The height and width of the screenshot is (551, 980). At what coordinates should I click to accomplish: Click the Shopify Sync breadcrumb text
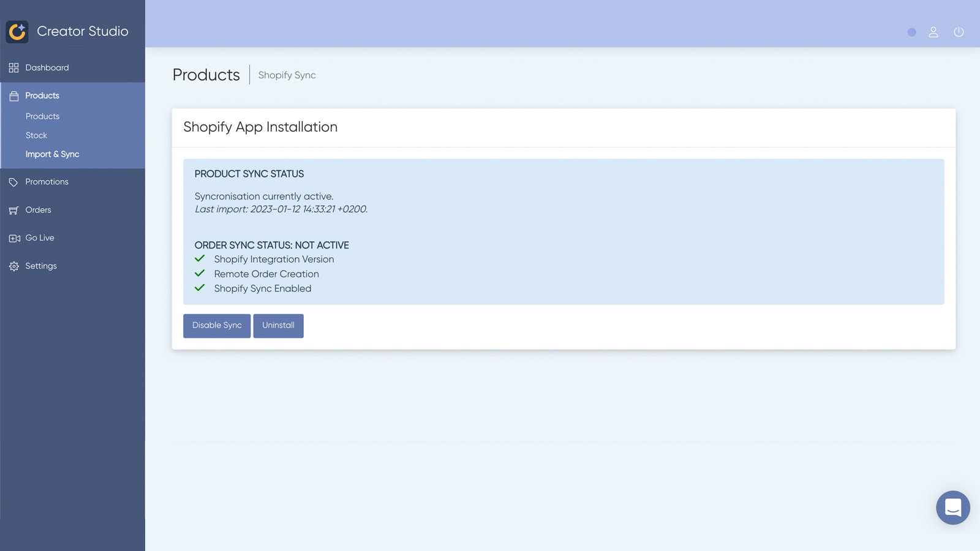[287, 75]
